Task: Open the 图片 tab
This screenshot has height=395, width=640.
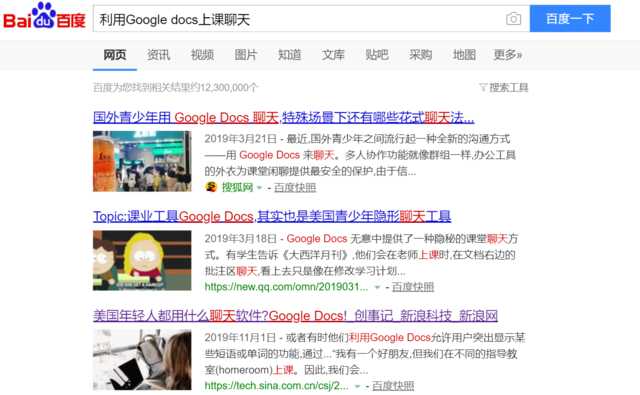Action: [246, 55]
